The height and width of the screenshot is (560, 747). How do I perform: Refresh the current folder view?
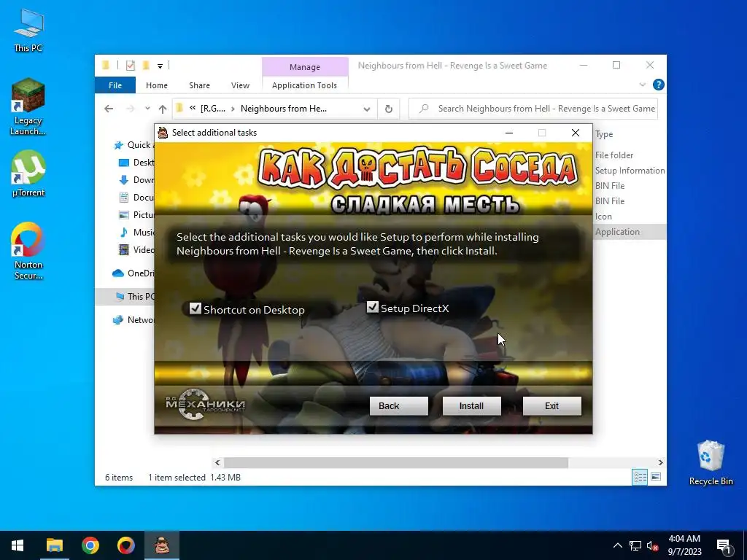pyautogui.click(x=389, y=109)
